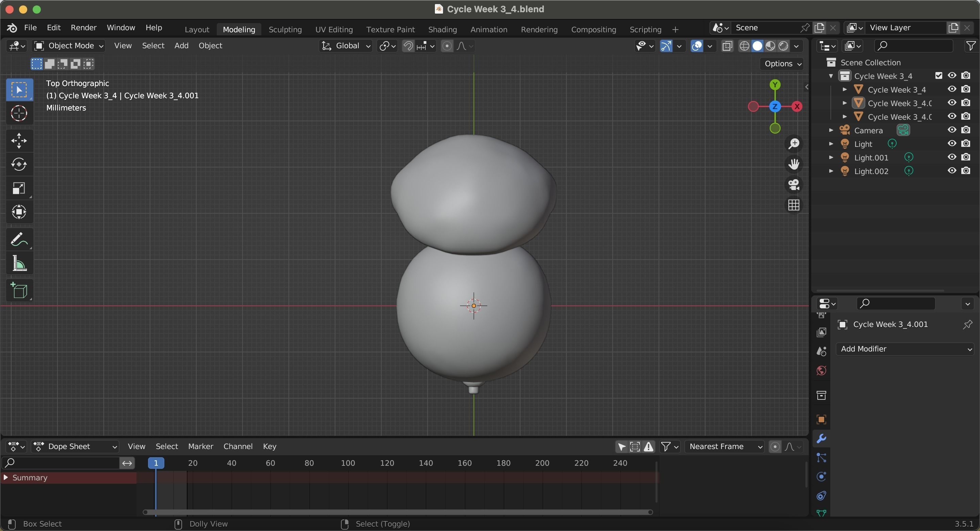Click the Options button in viewport

[783, 64]
